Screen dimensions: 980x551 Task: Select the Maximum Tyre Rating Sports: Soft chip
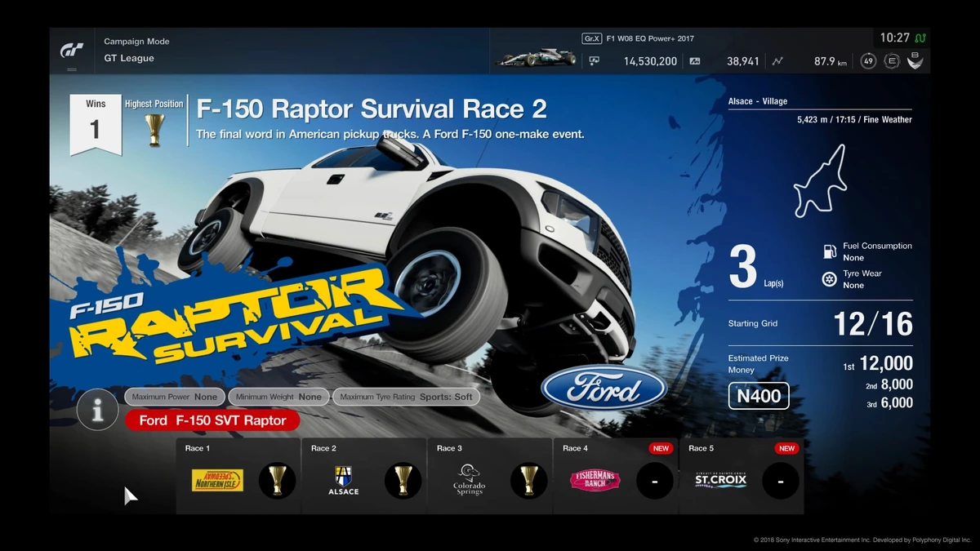click(x=407, y=396)
